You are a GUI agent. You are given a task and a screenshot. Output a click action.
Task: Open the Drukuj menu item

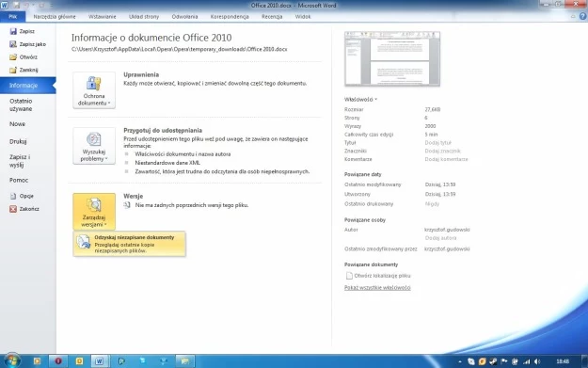click(18, 141)
